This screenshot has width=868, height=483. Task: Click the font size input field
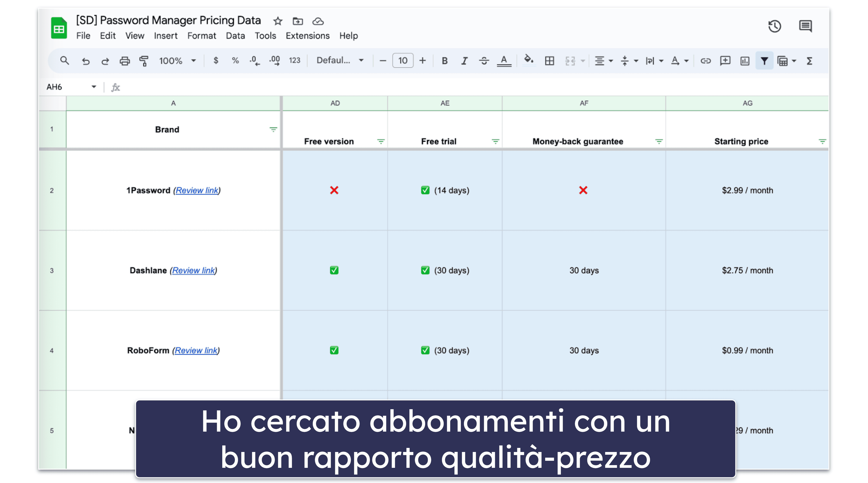click(403, 61)
